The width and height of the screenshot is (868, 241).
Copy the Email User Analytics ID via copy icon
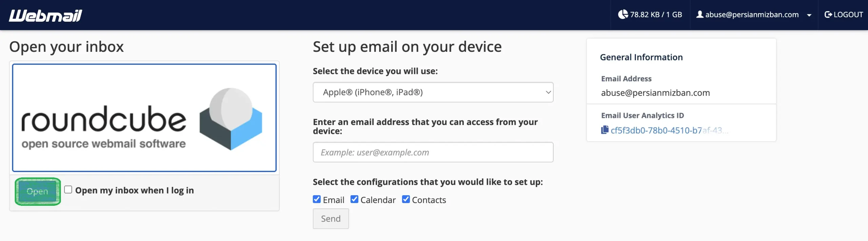tap(605, 130)
